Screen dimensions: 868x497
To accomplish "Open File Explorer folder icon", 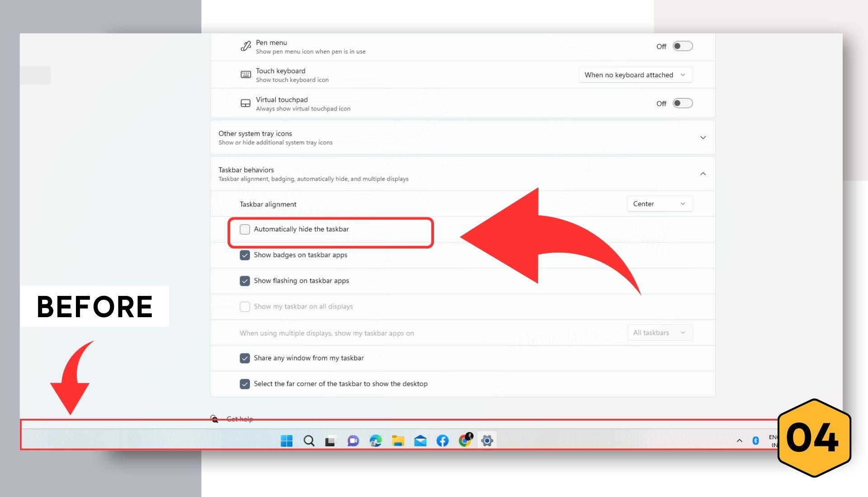I will tap(398, 441).
